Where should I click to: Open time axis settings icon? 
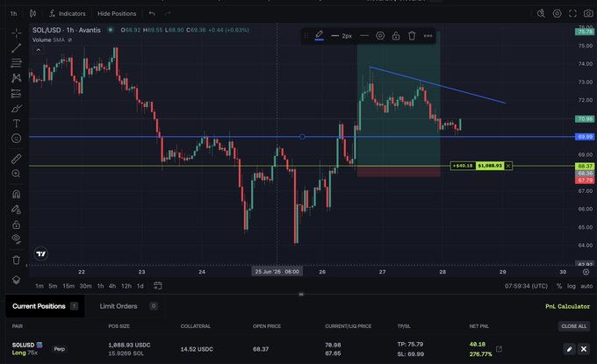pos(586,272)
